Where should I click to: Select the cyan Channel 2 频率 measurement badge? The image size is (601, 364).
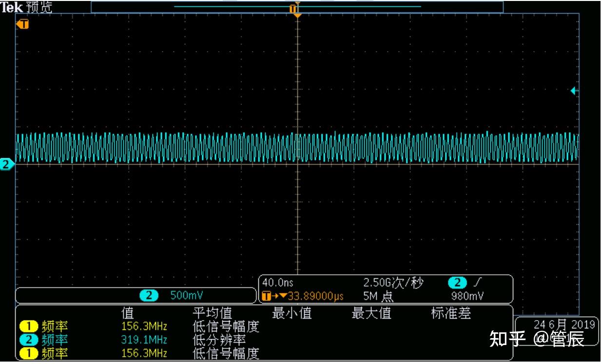tap(28, 340)
